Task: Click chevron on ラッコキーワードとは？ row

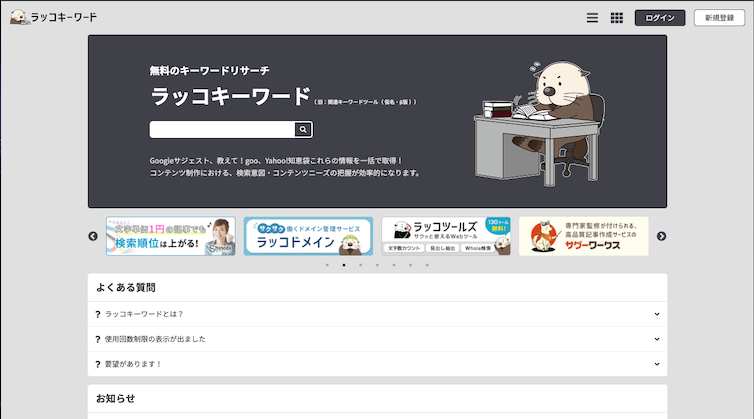Action: [x=657, y=314]
